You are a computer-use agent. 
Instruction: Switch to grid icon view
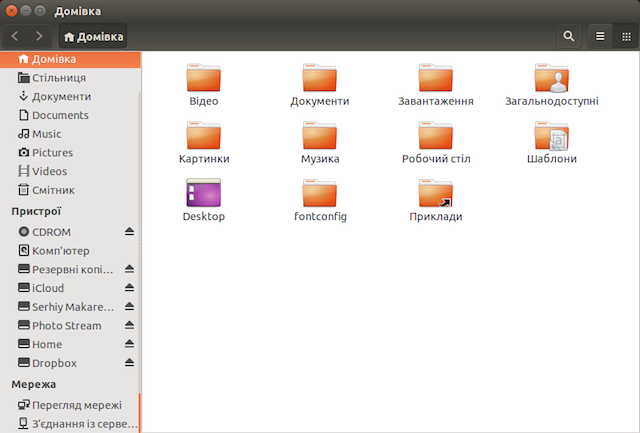(626, 36)
